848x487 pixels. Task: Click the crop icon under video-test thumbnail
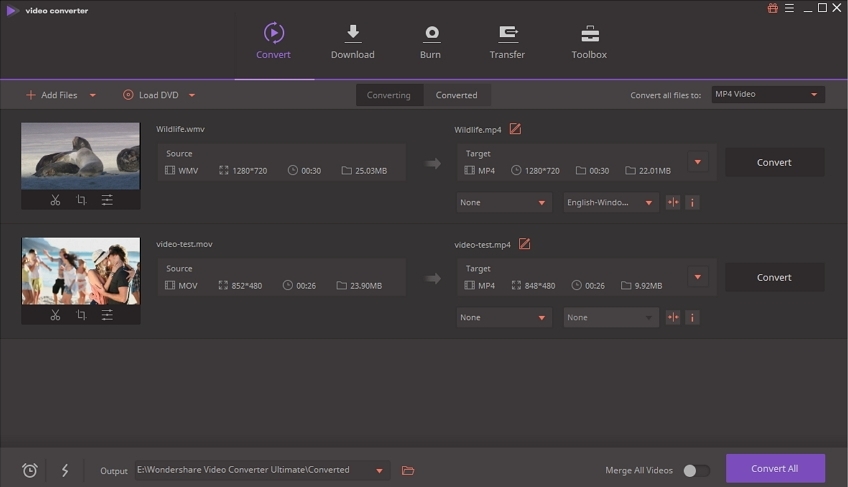click(x=81, y=315)
